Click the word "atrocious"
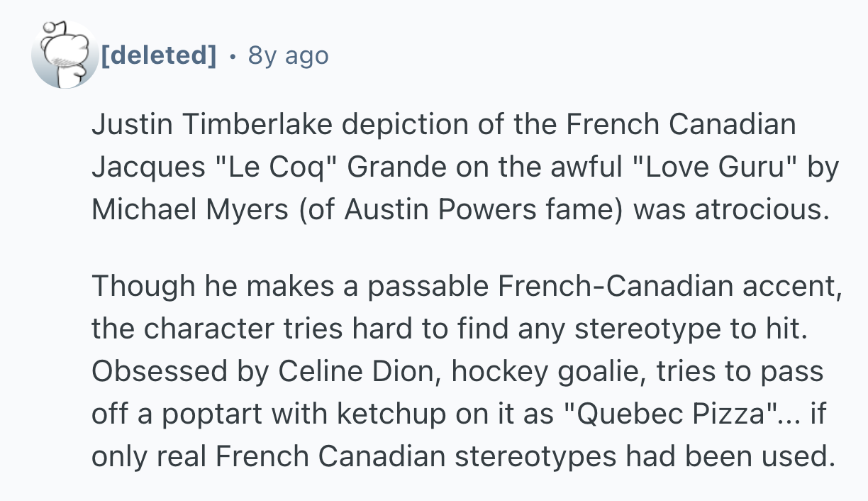The image size is (868, 501). point(760,210)
